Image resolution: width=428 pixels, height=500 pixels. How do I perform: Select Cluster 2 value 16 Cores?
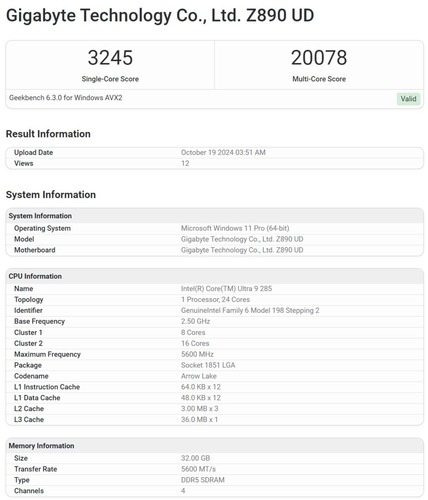click(195, 343)
